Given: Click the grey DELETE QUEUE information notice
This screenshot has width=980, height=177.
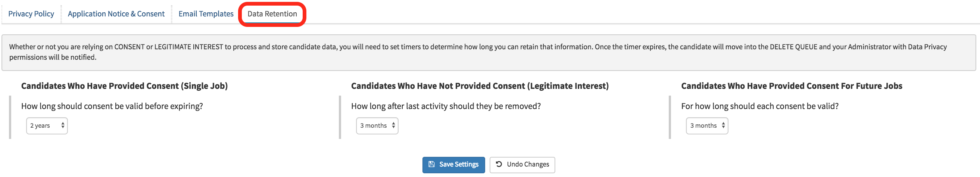Looking at the screenshot, I should [489, 52].
